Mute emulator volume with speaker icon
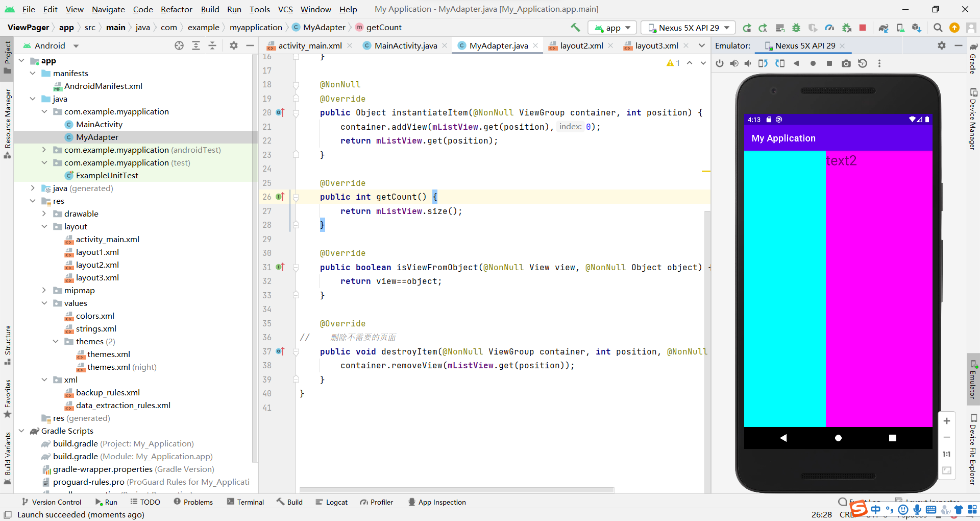This screenshot has height=521, width=980. click(x=748, y=63)
